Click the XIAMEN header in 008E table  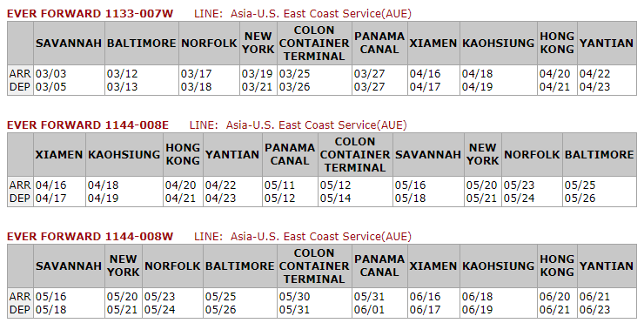pyautogui.click(x=59, y=154)
